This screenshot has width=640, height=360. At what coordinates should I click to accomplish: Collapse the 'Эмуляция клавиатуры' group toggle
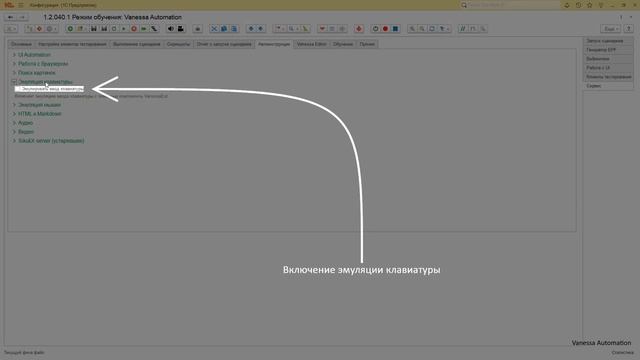coord(14,82)
